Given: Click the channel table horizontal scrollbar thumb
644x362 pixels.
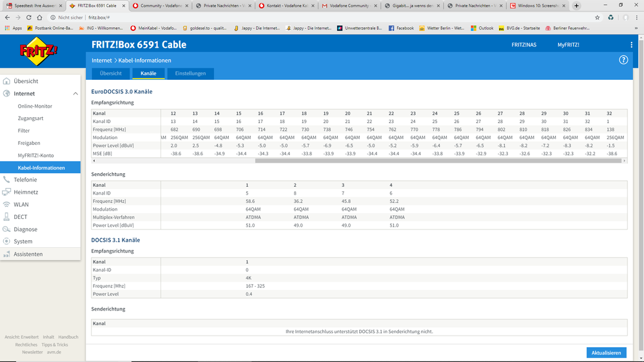Looking at the screenshot, I should [438, 161].
